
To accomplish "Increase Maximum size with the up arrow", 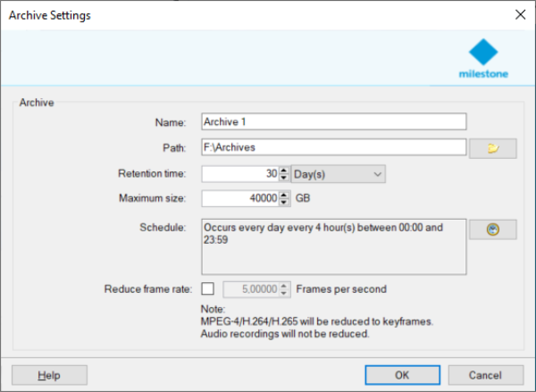I will point(284,194).
